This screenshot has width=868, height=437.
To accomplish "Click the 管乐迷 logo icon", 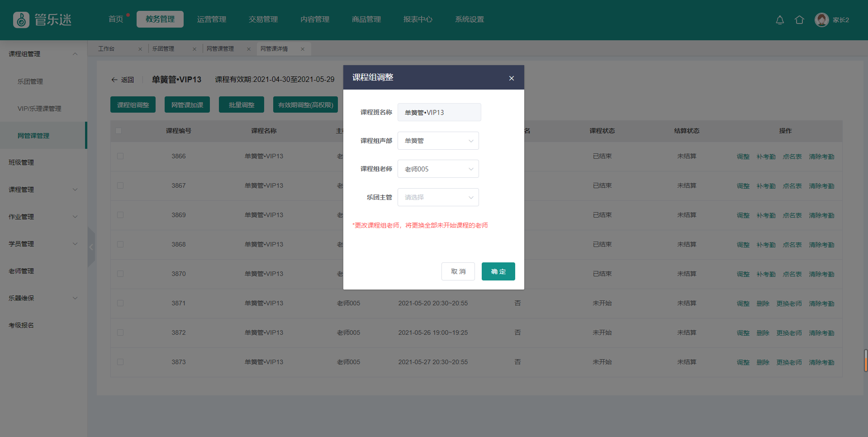I will [21, 20].
